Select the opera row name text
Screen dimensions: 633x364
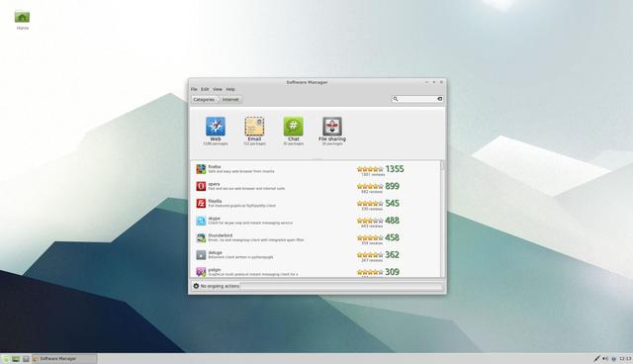click(214, 184)
